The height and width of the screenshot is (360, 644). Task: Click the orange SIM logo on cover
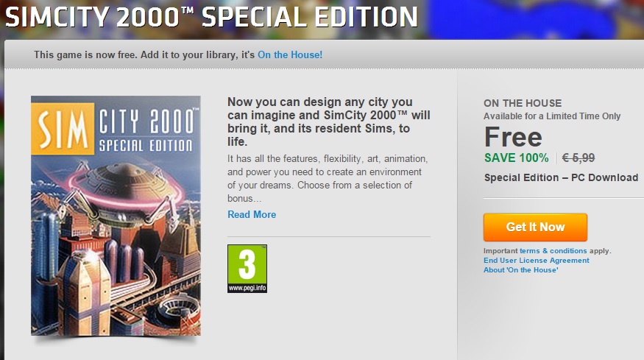(63, 129)
